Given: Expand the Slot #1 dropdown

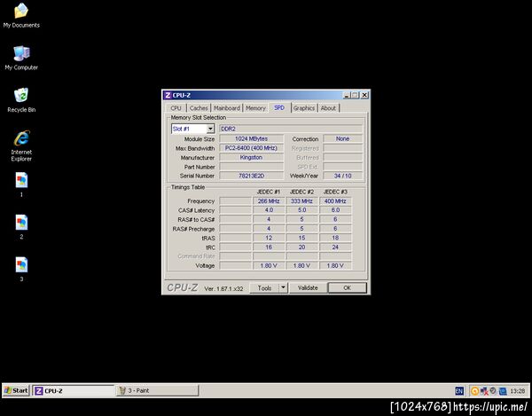Looking at the screenshot, I should click(x=210, y=129).
